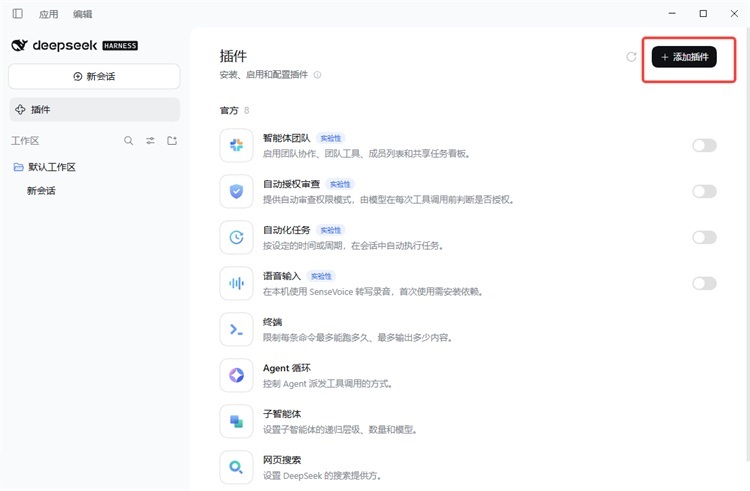The width and height of the screenshot is (750, 491).
Task: Enable 智能体团队 toggle
Action: [x=704, y=145]
